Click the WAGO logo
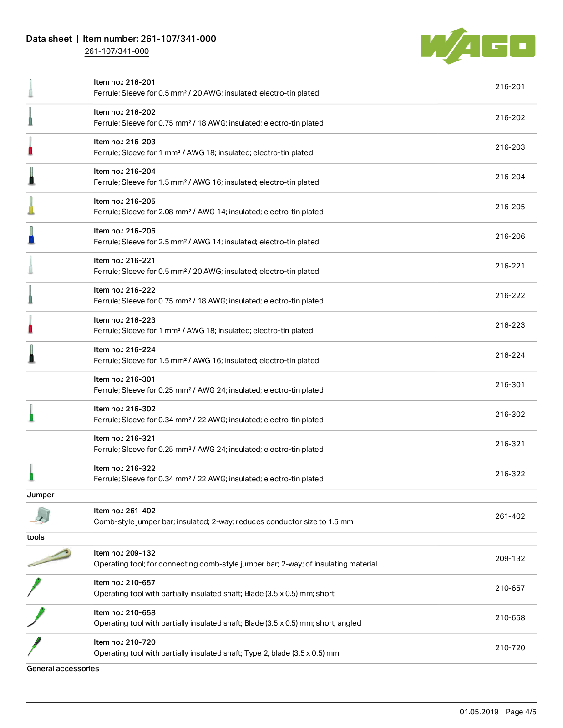The width and height of the screenshot is (563, 728). (x=478, y=46)
